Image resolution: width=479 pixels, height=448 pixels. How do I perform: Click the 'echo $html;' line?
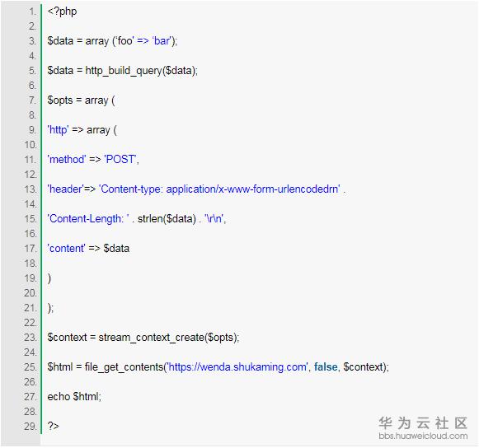[x=74, y=397]
